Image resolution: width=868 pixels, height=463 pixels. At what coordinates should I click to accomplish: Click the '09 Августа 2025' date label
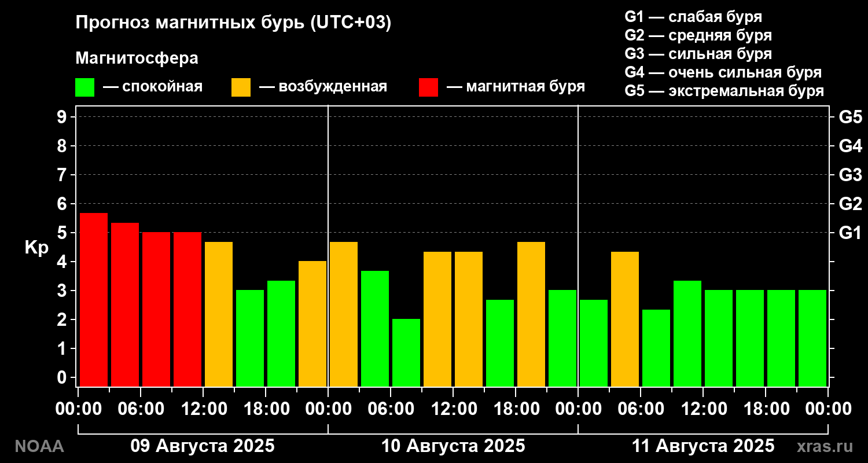click(203, 446)
